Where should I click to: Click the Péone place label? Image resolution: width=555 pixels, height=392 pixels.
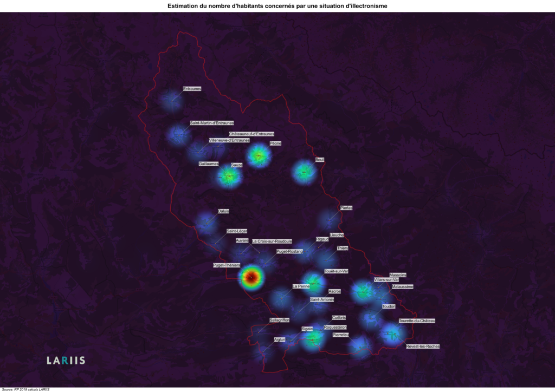(x=275, y=143)
